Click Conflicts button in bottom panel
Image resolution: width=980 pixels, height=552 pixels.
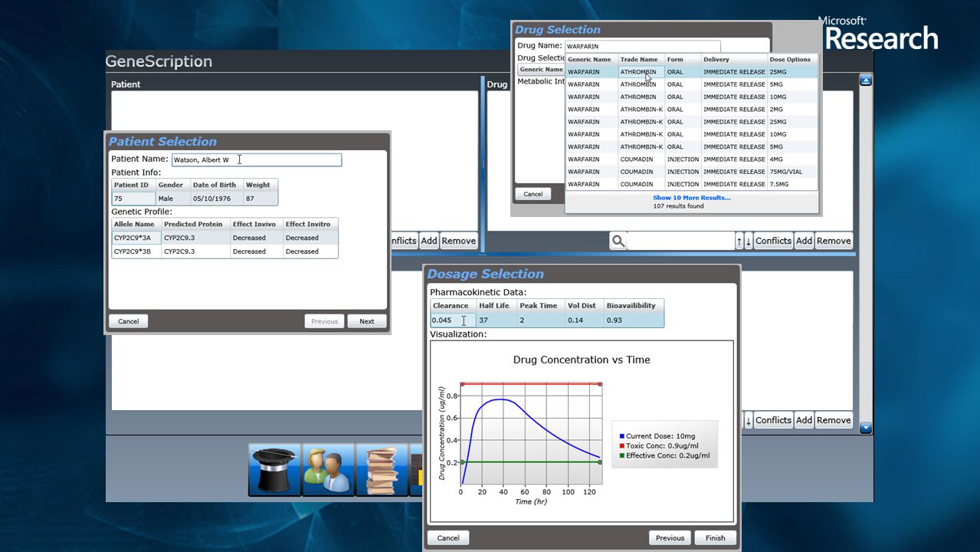773,420
